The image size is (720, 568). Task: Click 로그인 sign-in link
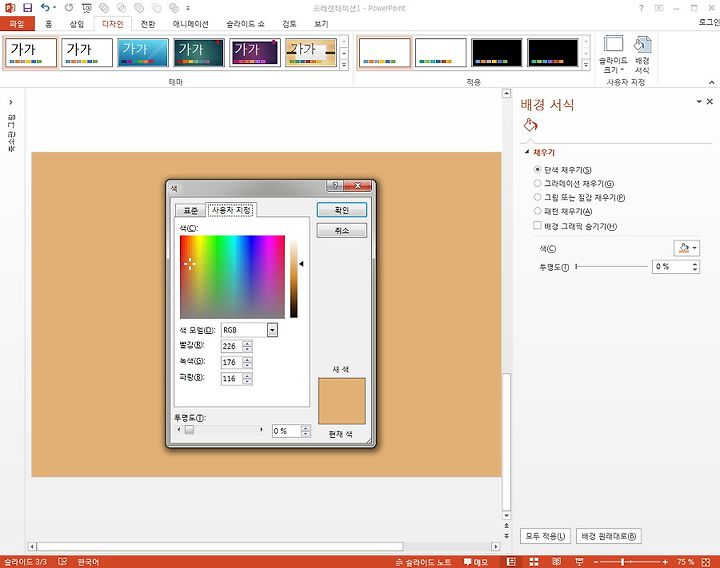pyautogui.click(x=709, y=22)
